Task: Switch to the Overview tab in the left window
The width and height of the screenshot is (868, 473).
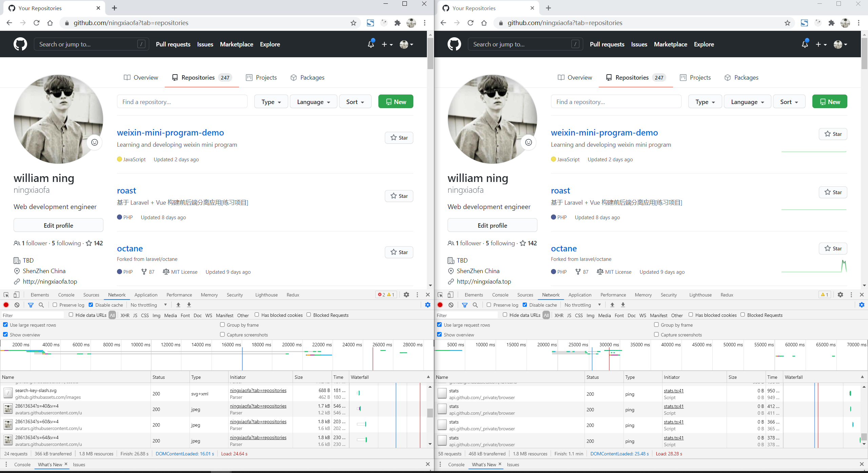Action: point(141,78)
